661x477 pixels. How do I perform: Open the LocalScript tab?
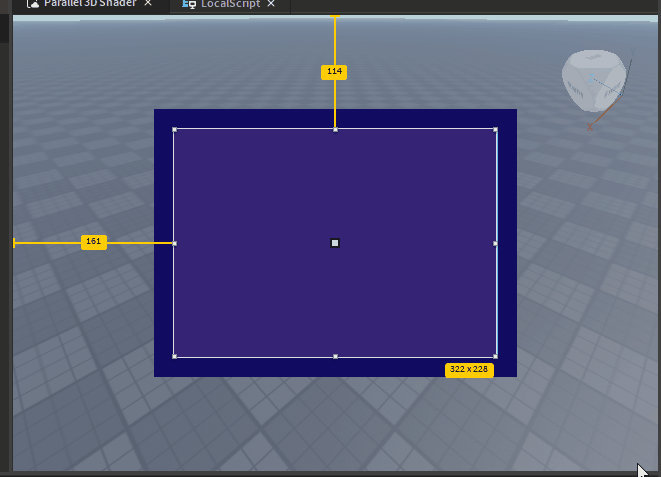coord(230,4)
